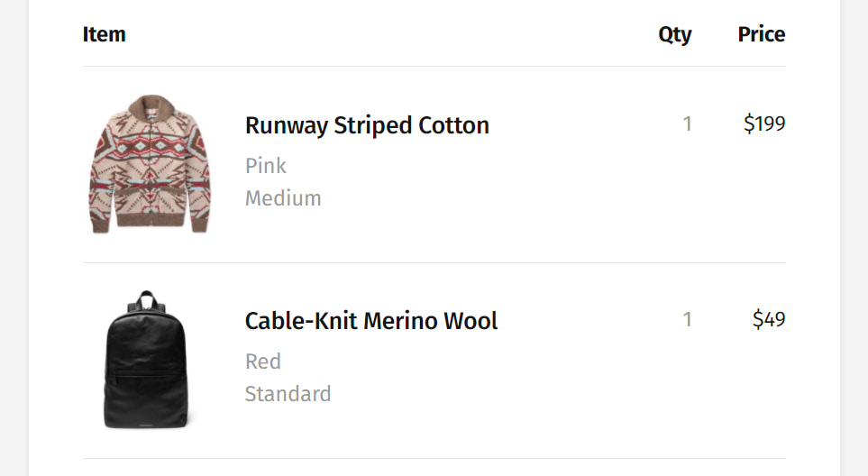
Task: Select quantity for Cable-Knit Merino Wool
Action: [688, 319]
